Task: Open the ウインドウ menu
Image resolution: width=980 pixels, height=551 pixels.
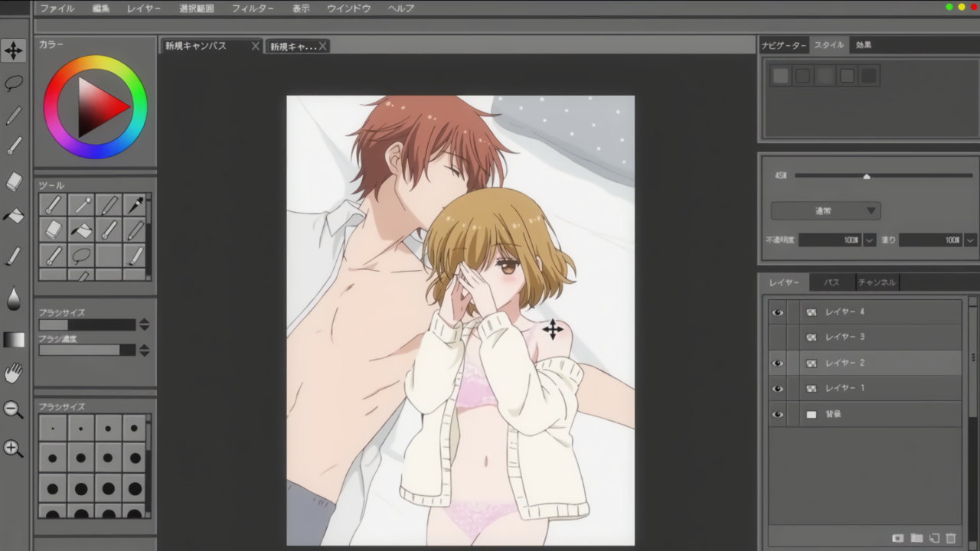Action: point(348,8)
